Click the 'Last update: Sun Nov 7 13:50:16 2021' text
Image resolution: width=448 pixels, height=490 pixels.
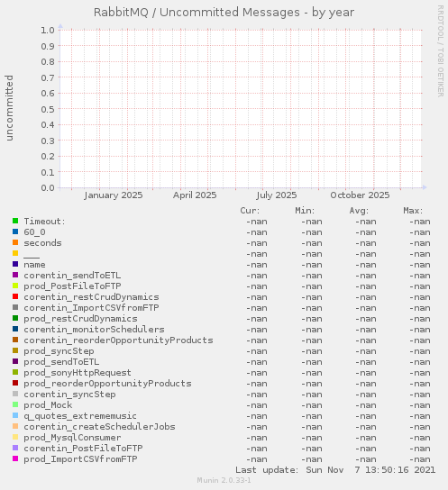pyautogui.click(x=335, y=470)
